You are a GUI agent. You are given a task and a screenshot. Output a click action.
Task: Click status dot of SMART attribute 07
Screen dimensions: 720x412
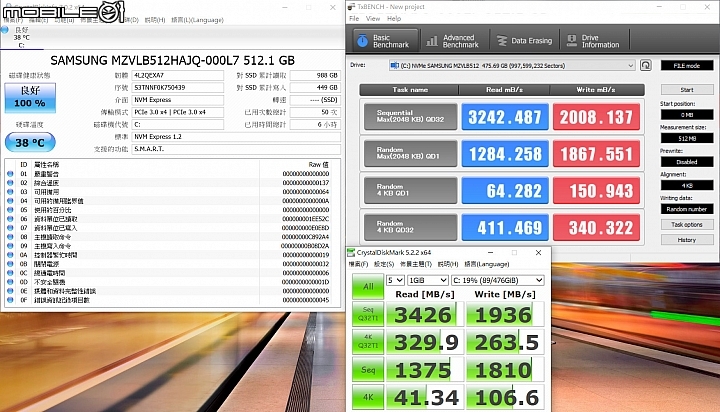[10, 228]
